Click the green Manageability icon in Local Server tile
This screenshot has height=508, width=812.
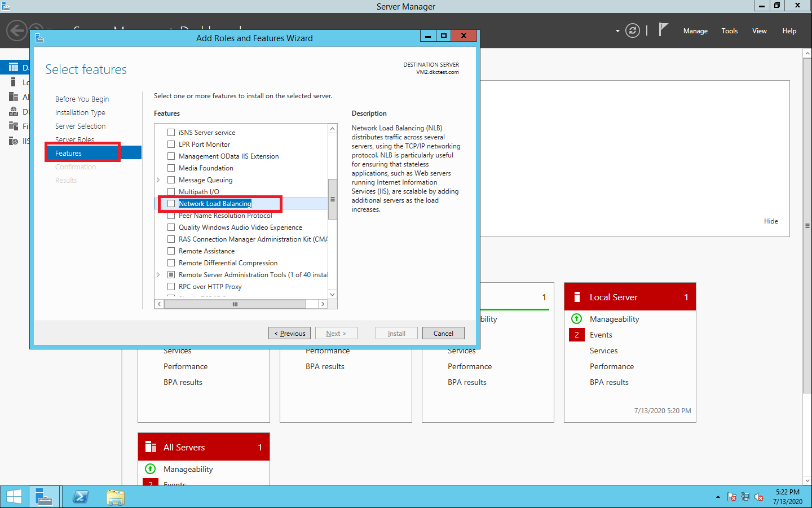coord(576,319)
